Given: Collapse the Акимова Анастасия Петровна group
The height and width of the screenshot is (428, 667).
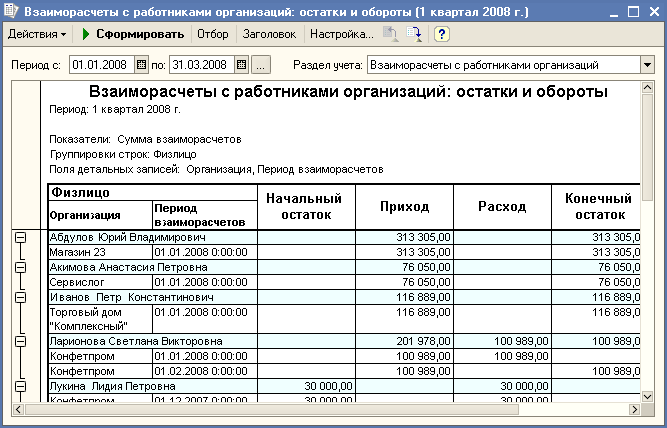Looking at the screenshot, I should coord(19,267).
